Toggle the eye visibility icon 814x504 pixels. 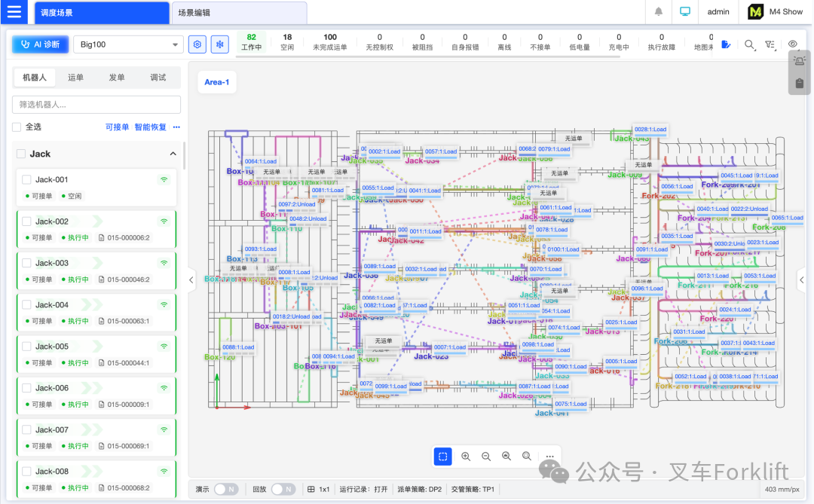(x=792, y=44)
